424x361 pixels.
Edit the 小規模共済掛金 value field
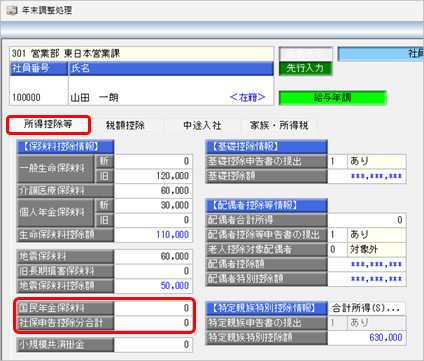153,345
